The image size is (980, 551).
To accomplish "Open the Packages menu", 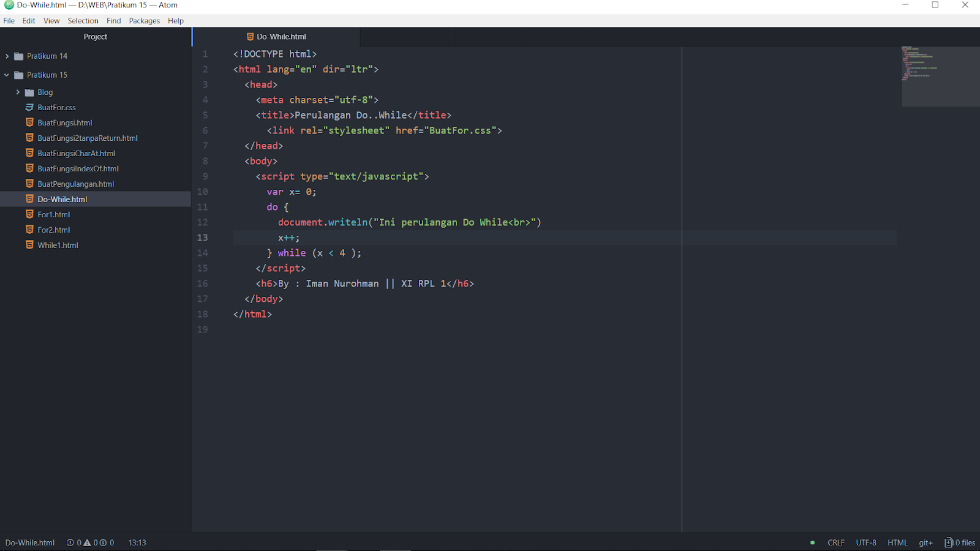I will pos(145,20).
